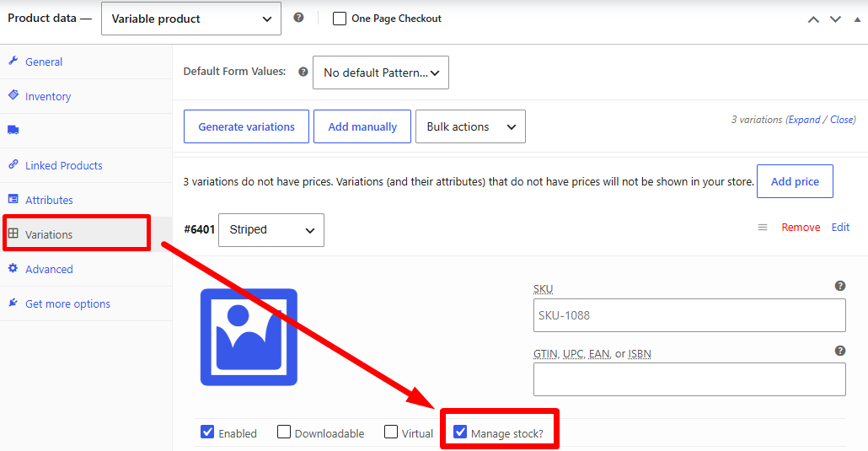Move panel up with the up chevron

[813, 19]
